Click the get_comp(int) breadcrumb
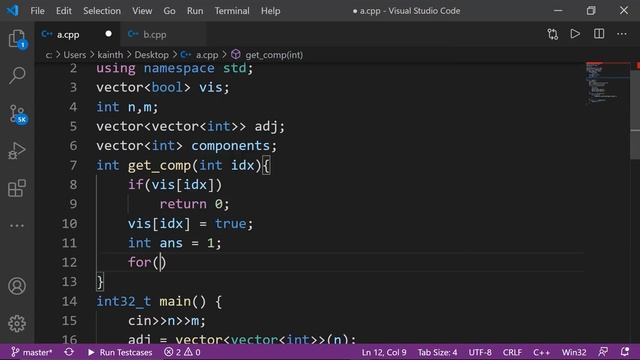 coord(274,55)
